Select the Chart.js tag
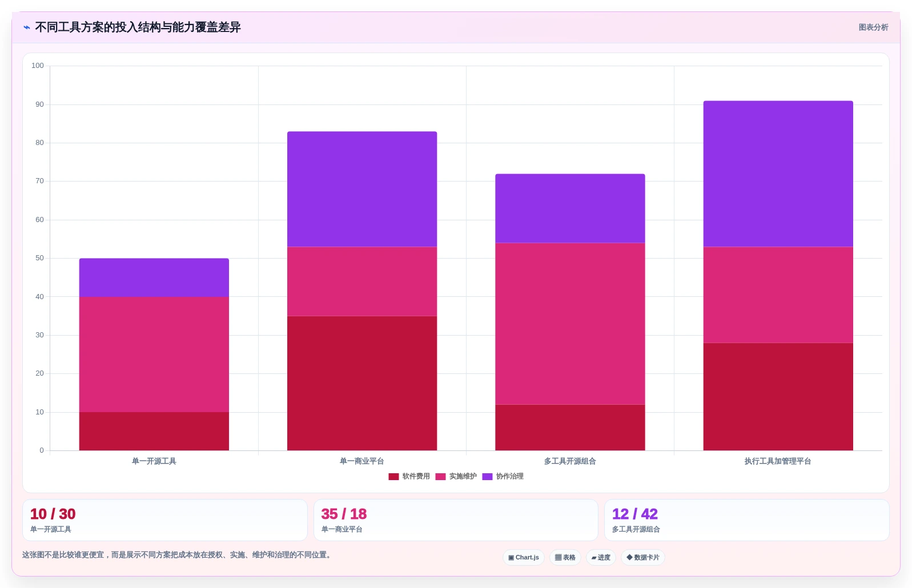 pyautogui.click(x=524, y=558)
